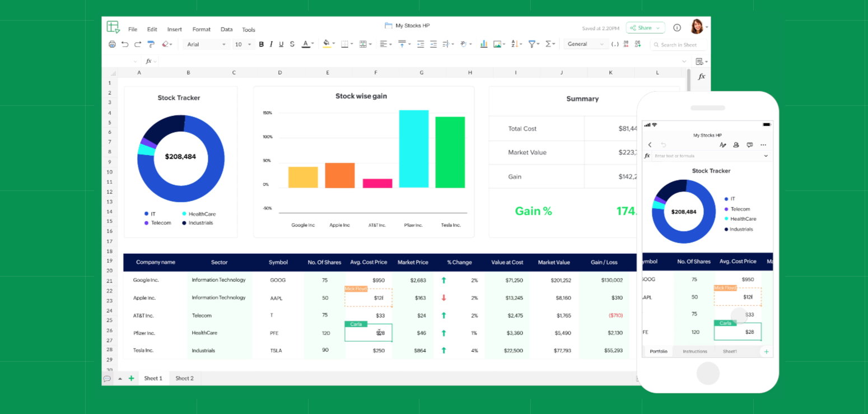Image resolution: width=868 pixels, height=414 pixels.
Task: Open the General number format dropdown
Action: (x=585, y=44)
